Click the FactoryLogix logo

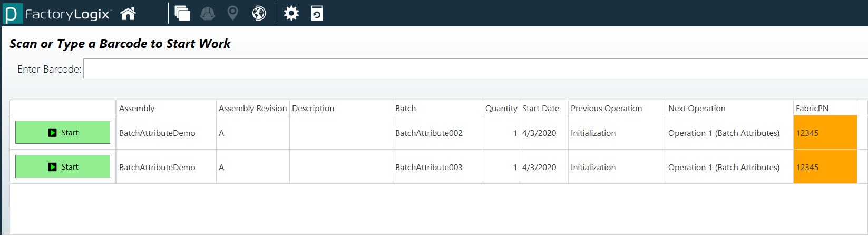pyautogui.click(x=58, y=14)
